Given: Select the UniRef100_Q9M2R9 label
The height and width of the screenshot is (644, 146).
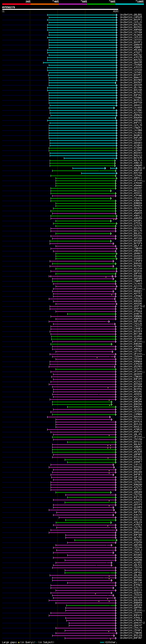Looking at the screenshot, I should 131,492.
